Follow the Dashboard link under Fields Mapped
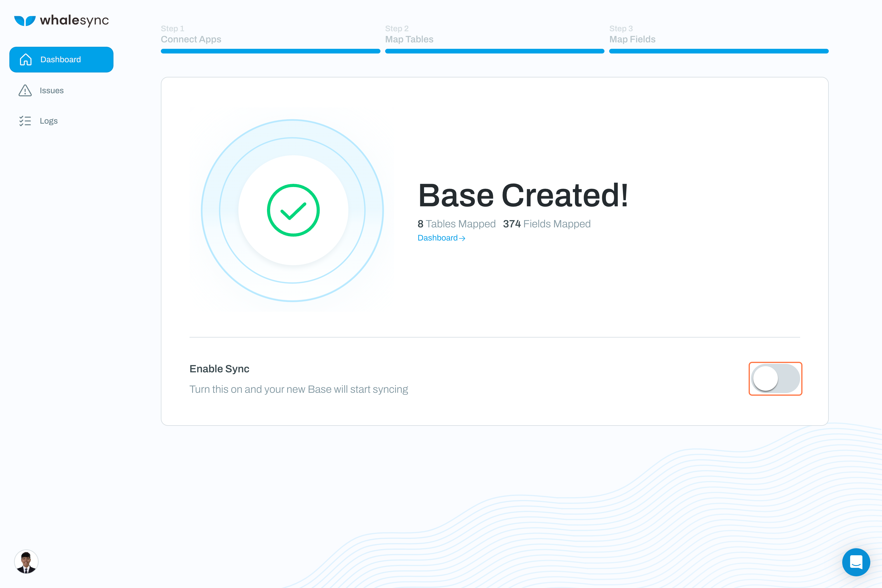 point(437,238)
